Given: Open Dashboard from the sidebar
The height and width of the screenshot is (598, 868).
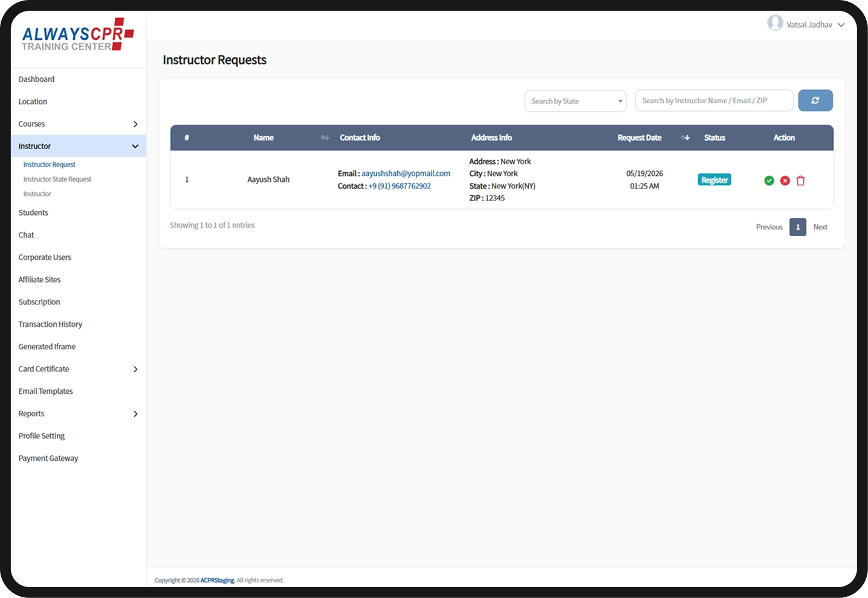Looking at the screenshot, I should pos(36,79).
